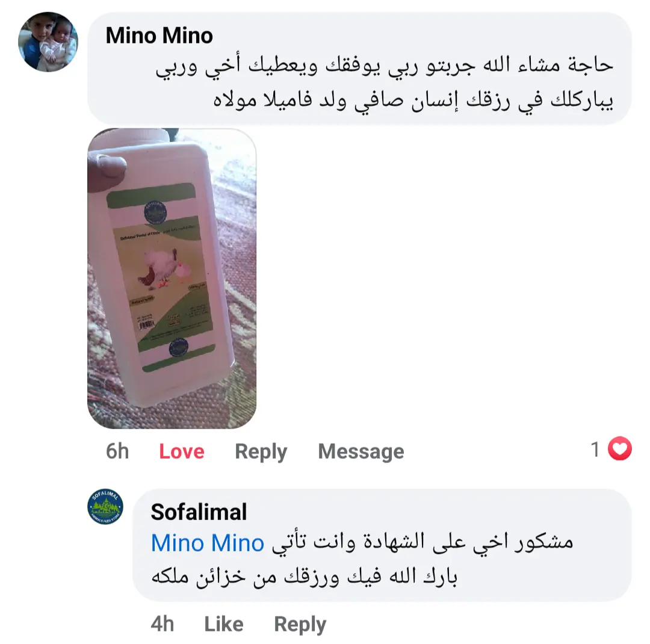Follow the blue Mino Mino mention
The height and width of the screenshot is (644, 650).
(x=207, y=543)
